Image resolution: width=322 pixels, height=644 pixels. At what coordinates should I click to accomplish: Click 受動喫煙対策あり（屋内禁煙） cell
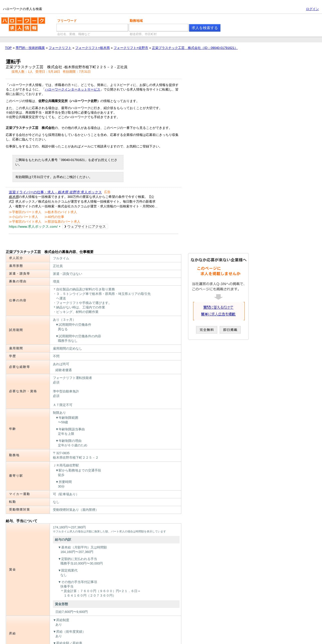(x=115, y=510)
